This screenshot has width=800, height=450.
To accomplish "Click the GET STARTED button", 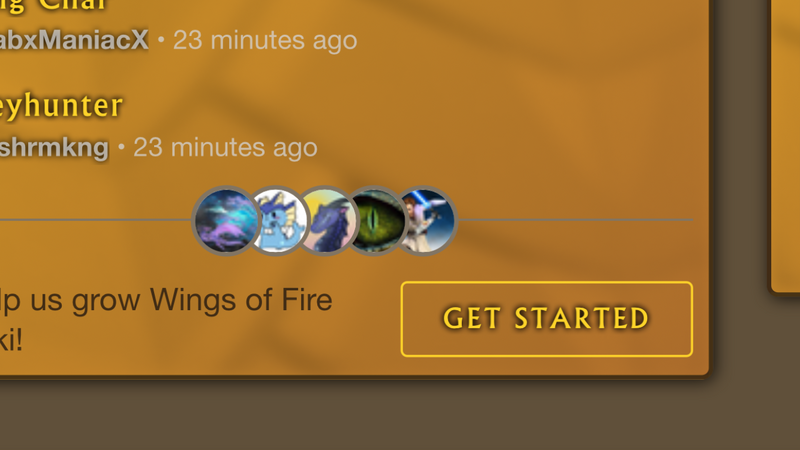I will coord(546,319).
